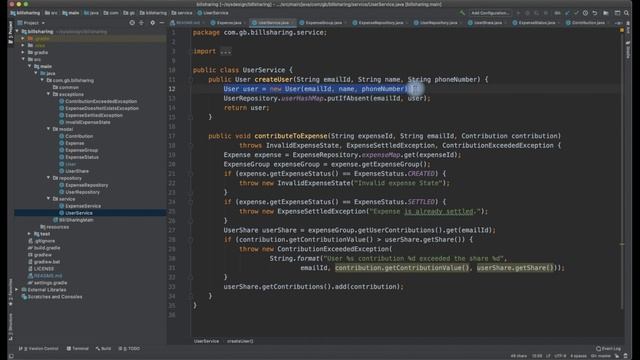Click the VCS history clock icon

pyautogui.click(x=585, y=13)
